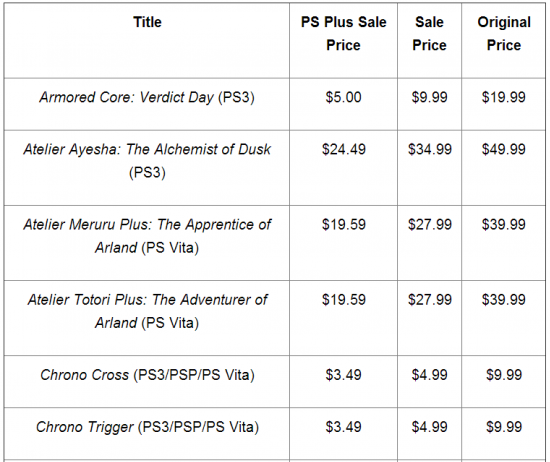
Task: Click Chrono Cross's $3.49 PS Plus price
Action: tap(343, 375)
